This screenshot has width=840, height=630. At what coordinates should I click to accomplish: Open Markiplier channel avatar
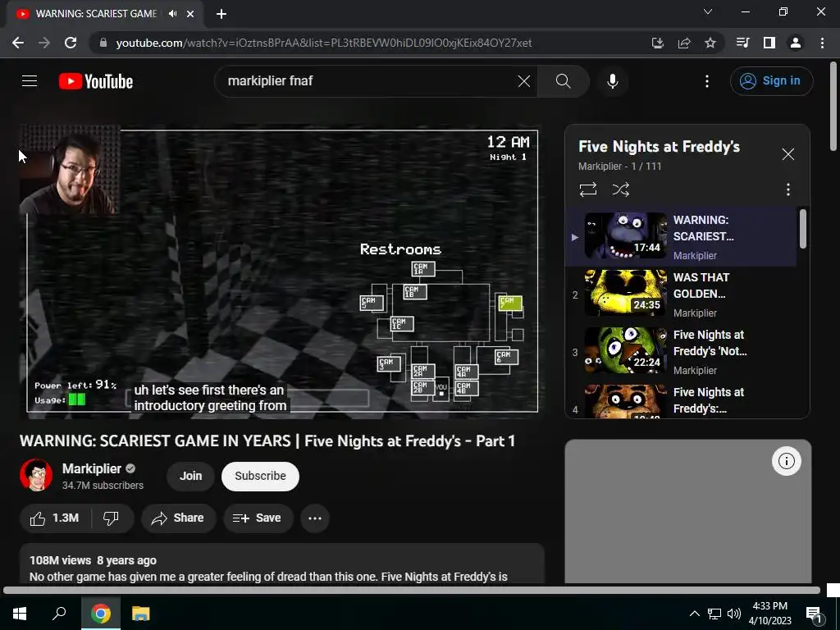coord(36,475)
